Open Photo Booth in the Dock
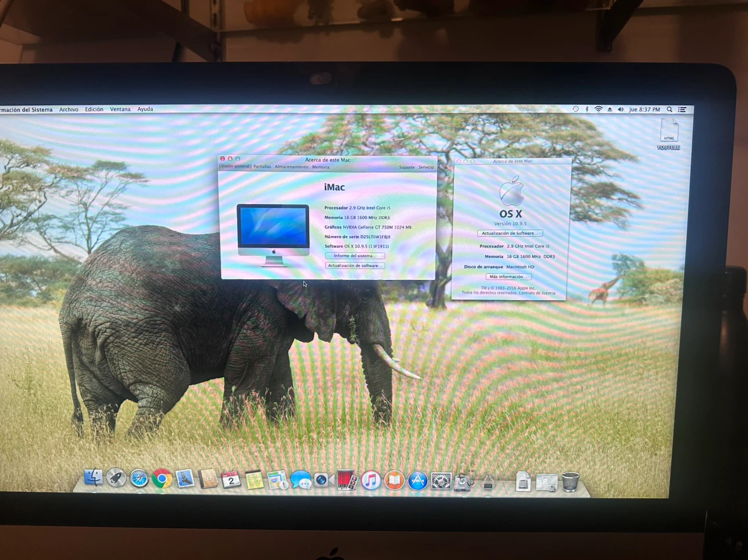 coord(347,480)
